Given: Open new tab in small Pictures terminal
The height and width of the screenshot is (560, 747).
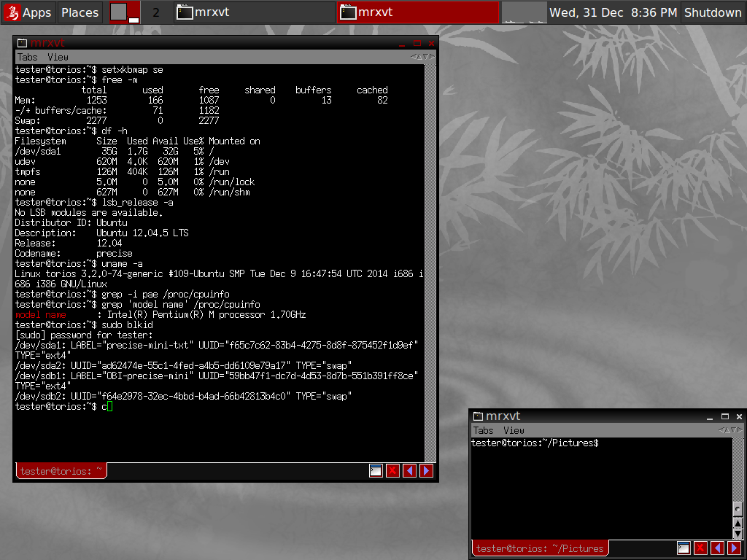Looking at the screenshot, I should [684, 548].
